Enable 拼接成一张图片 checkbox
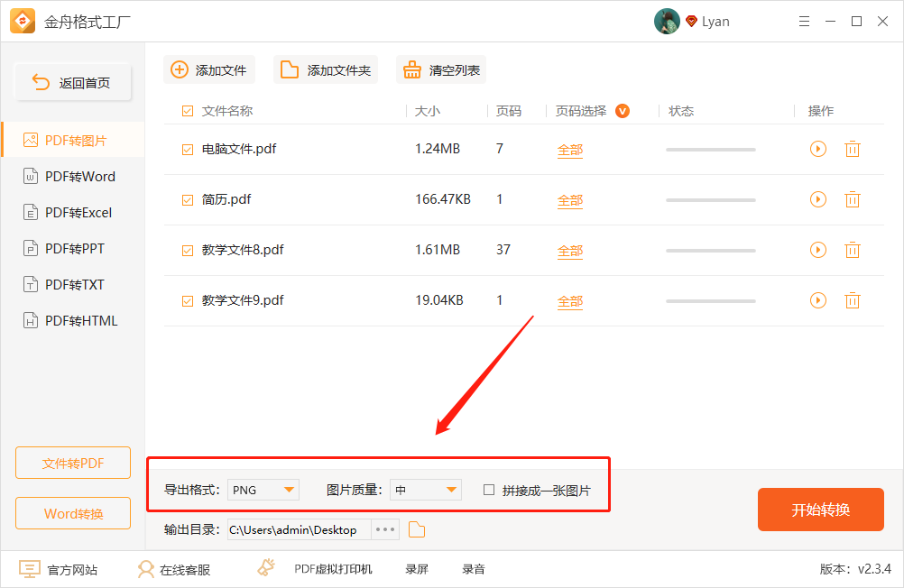The height and width of the screenshot is (588, 904). 489,490
